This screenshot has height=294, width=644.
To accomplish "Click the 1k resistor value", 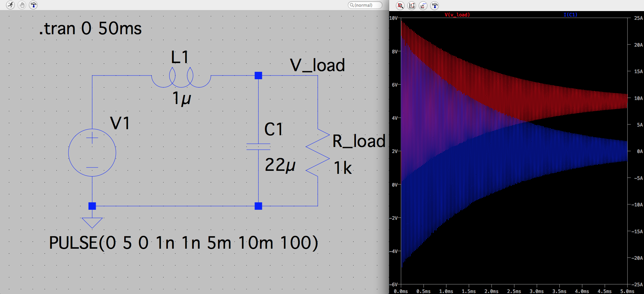I will [342, 168].
